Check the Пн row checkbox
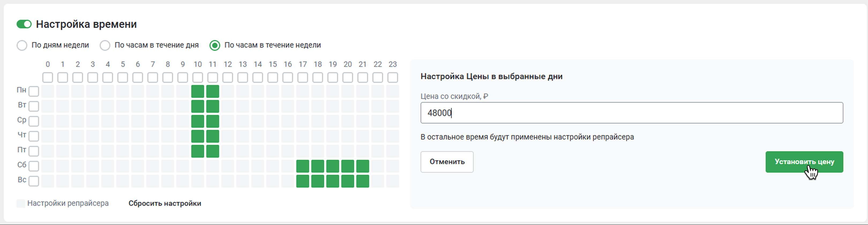This screenshot has width=868, height=225. pos(34,91)
